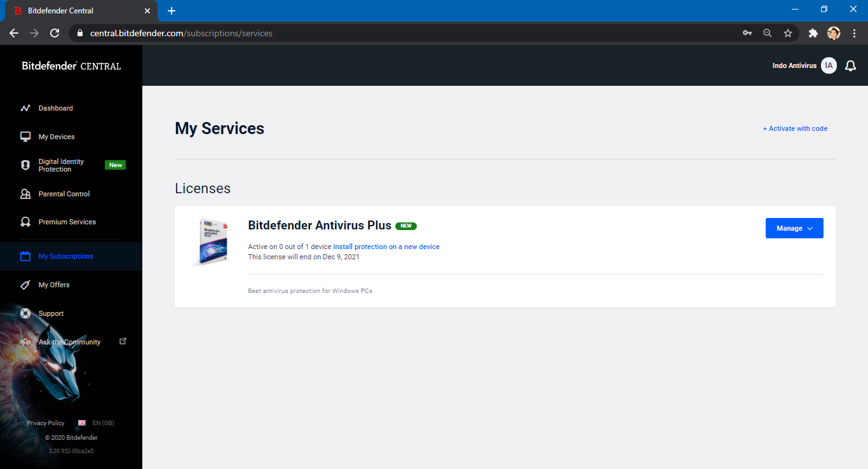Open the Indo Antivirus account menu
This screenshot has width=868, height=469.
tap(794, 65)
